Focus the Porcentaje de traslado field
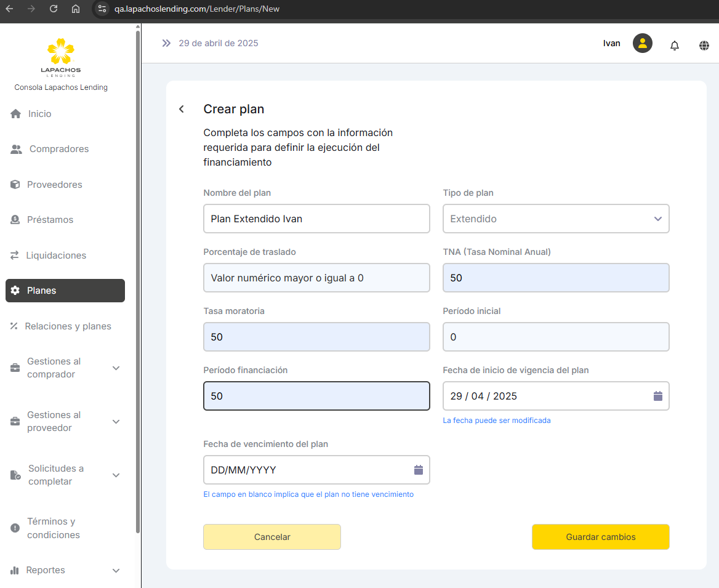719x588 pixels. [x=316, y=278]
